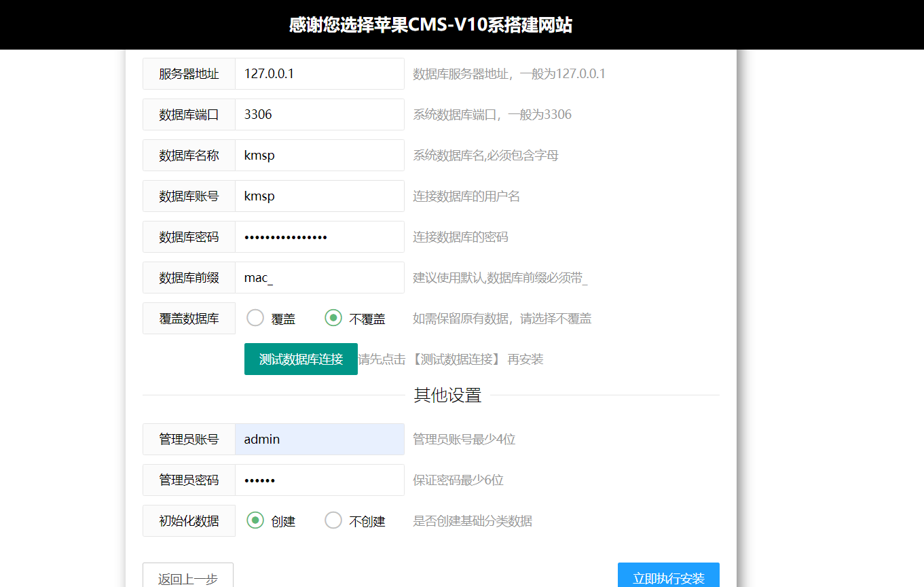924x587 pixels.
Task: Click the 覆盖数据库 label box
Action: point(189,318)
